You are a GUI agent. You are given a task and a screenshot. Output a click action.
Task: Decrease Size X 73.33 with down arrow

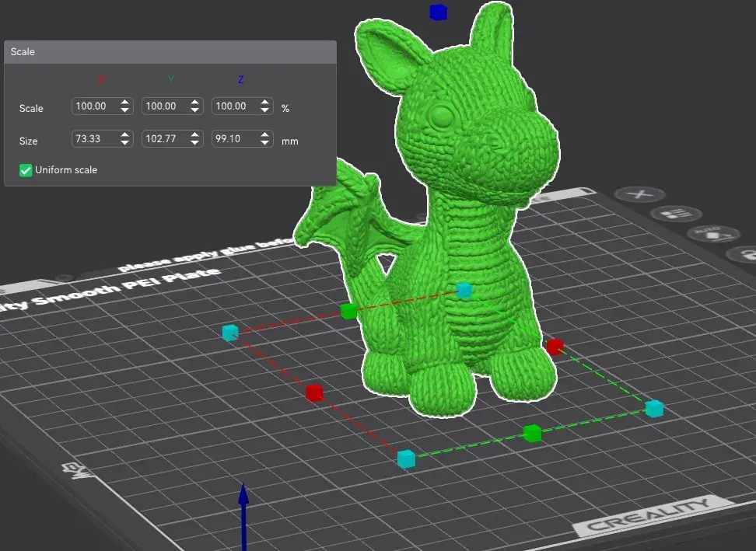coord(125,143)
